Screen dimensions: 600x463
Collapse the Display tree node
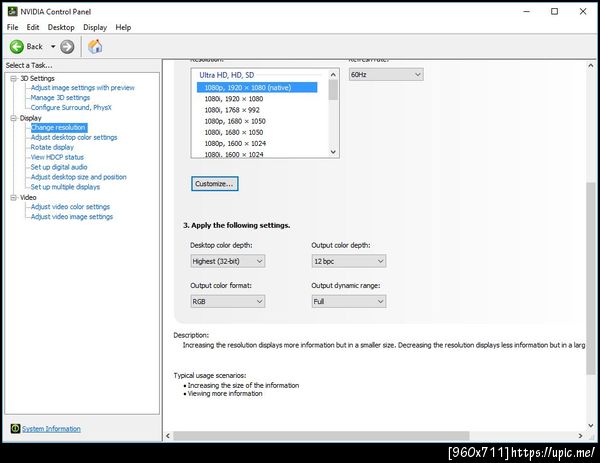click(x=14, y=118)
